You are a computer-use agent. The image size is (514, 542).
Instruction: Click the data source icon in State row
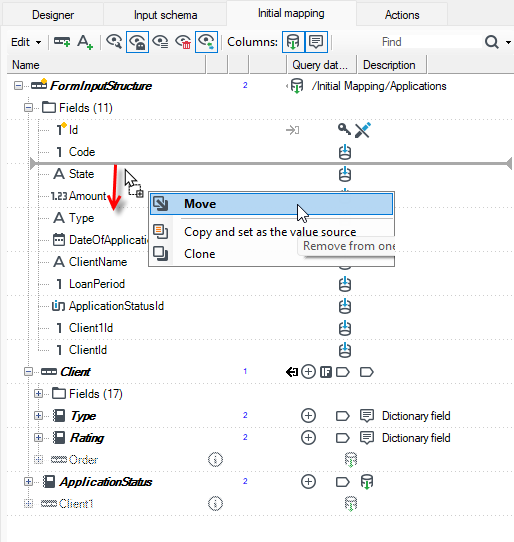coord(345,174)
